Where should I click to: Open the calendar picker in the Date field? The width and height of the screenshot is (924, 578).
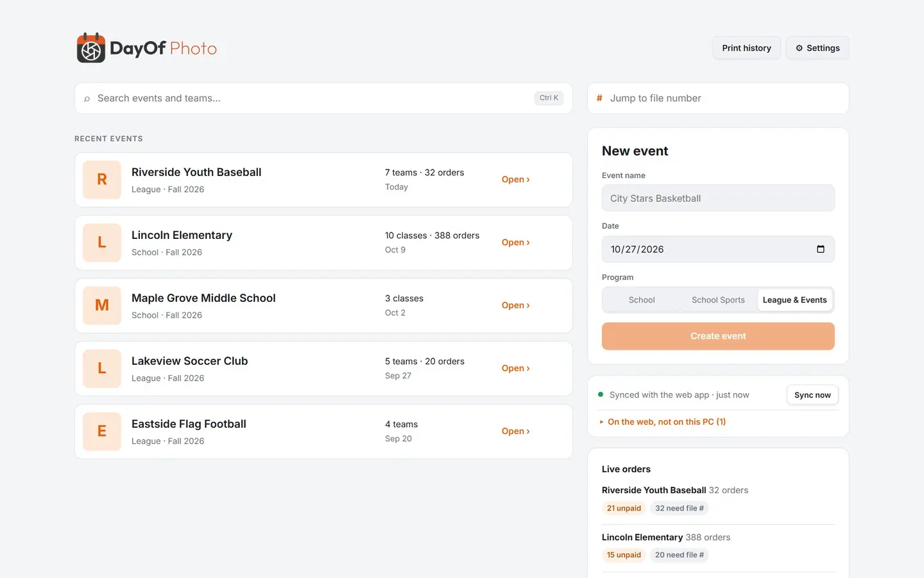(820, 249)
